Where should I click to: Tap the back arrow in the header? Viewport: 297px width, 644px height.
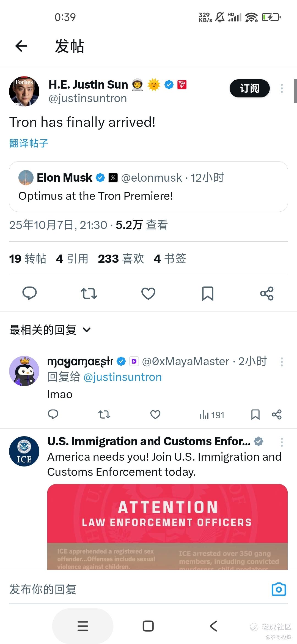pos(21,46)
